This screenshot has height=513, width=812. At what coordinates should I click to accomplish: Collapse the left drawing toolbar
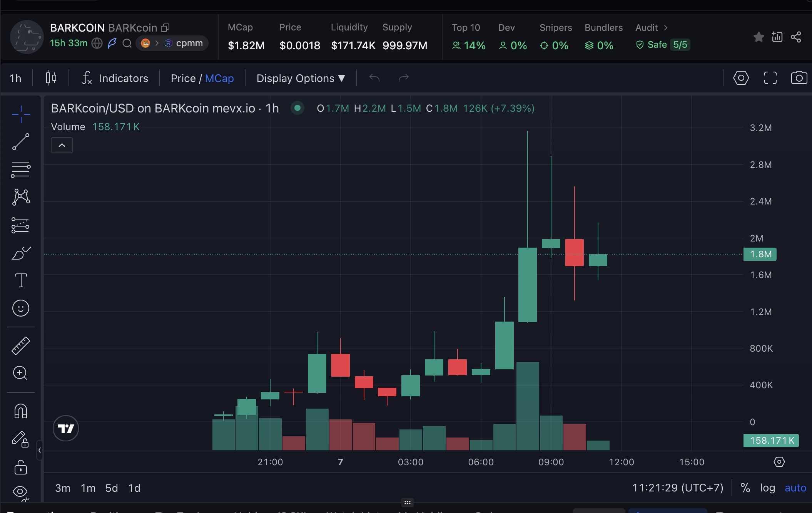[39, 450]
